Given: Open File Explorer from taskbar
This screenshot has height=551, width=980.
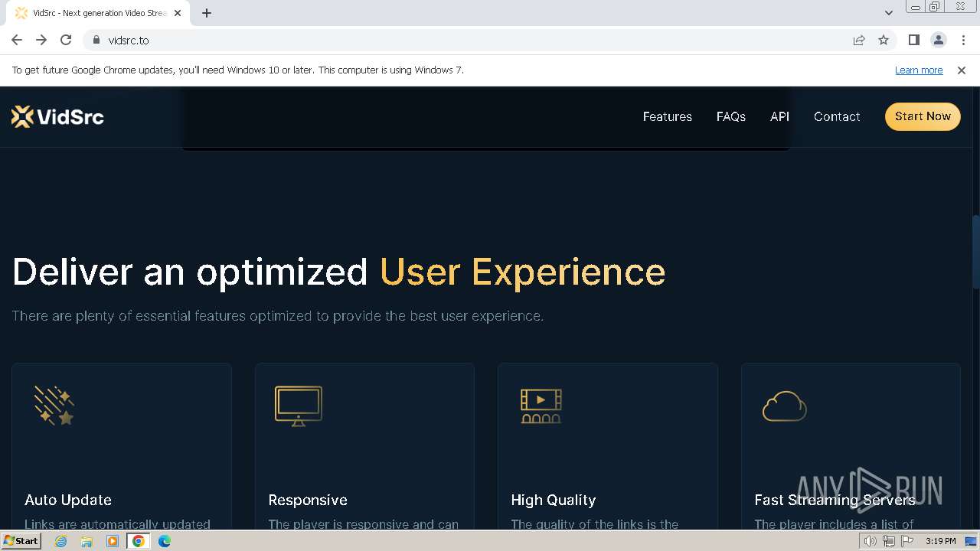Looking at the screenshot, I should [87, 541].
